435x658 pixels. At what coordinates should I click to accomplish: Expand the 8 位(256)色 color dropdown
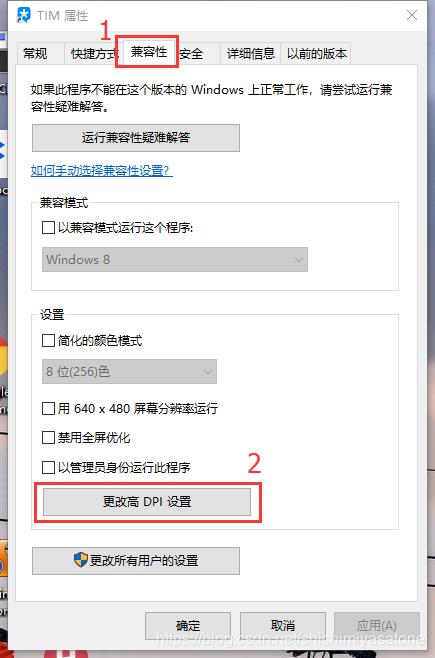coord(129,371)
